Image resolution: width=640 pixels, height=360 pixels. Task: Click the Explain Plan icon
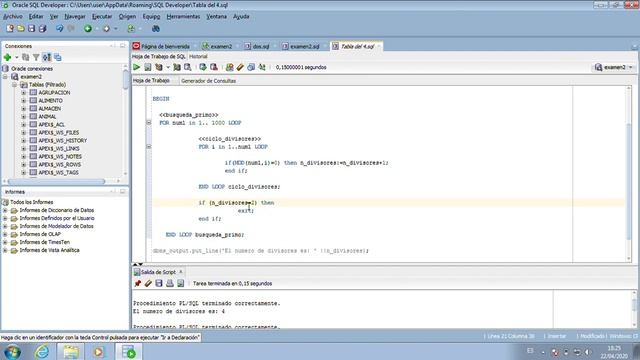pyautogui.click(x=159, y=67)
